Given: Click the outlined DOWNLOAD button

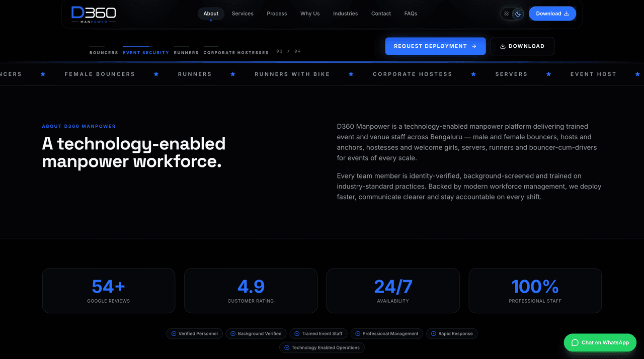Looking at the screenshot, I should coord(522,46).
